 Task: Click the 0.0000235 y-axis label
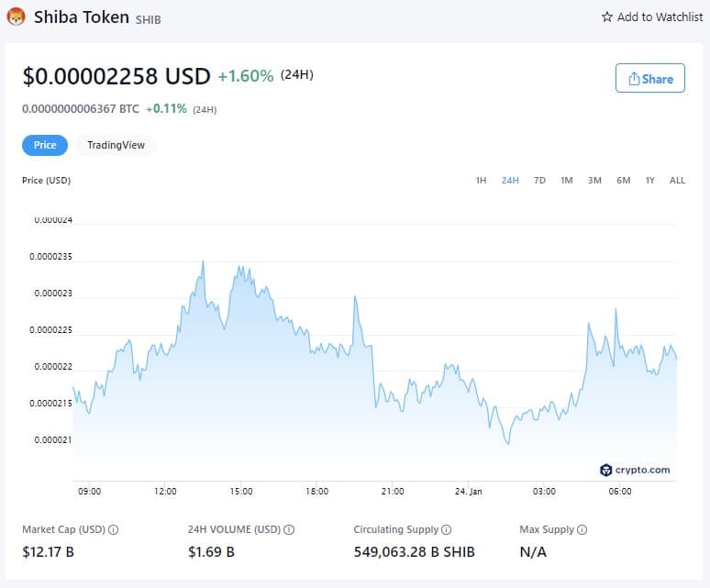click(x=50, y=256)
